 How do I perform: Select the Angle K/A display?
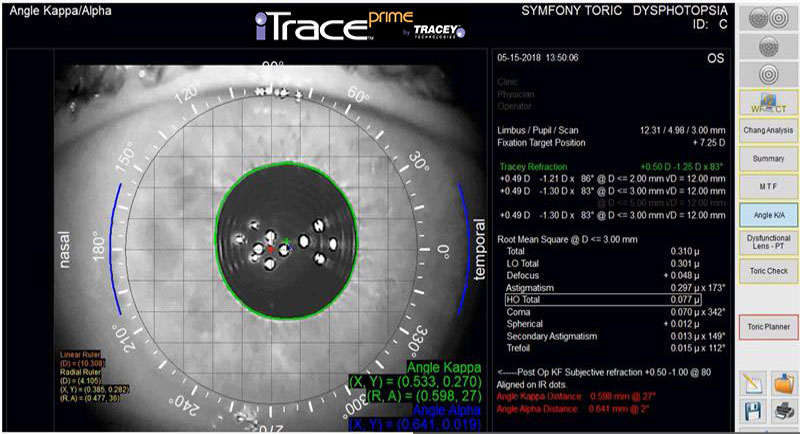pos(768,215)
